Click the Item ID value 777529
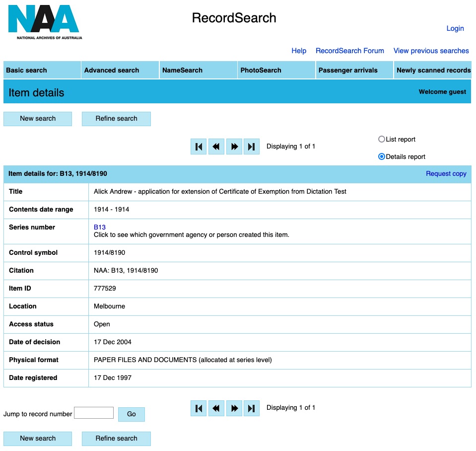 105,288
